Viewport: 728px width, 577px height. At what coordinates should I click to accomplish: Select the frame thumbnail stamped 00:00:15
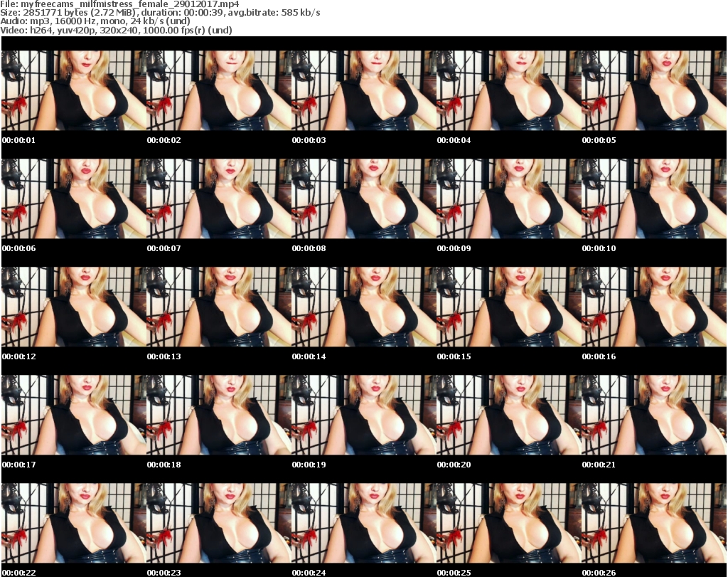509,307
